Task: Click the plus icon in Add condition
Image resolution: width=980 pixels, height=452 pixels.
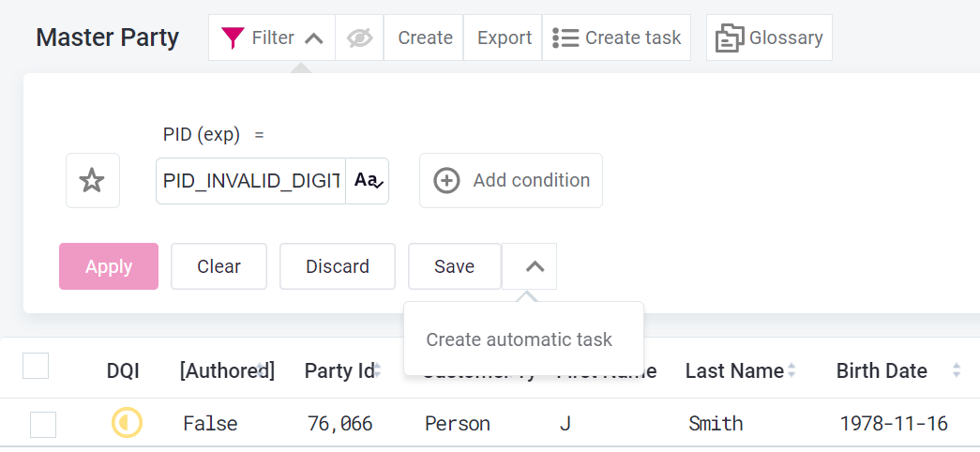Action: (x=447, y=180)
